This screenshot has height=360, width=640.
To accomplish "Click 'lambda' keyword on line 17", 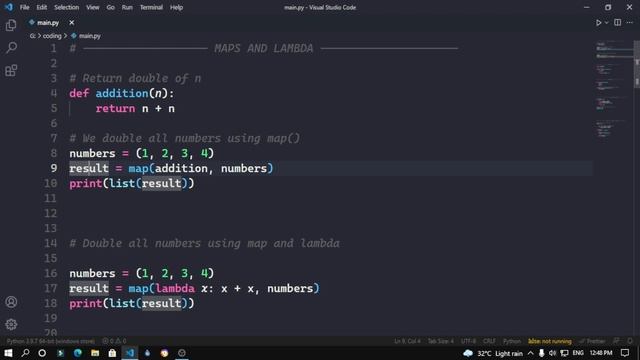I will pyautogui.click(x=175, y=289).
